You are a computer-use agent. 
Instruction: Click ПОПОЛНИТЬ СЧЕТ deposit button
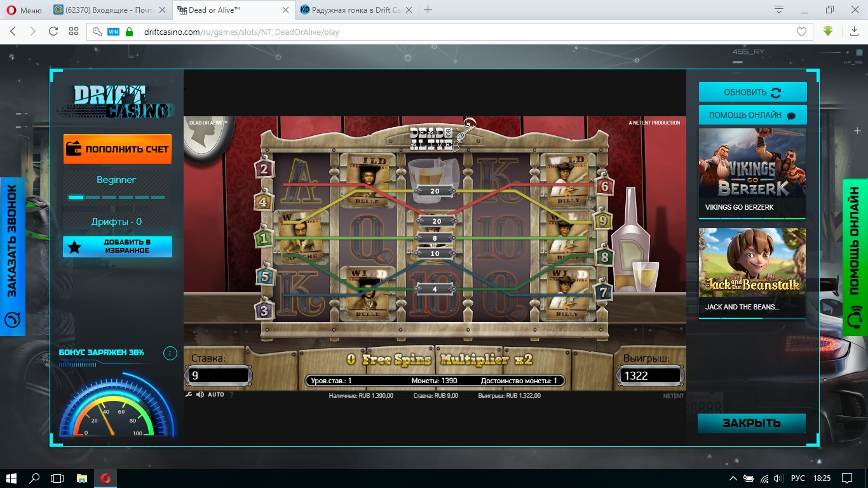[x=118, y=149]
